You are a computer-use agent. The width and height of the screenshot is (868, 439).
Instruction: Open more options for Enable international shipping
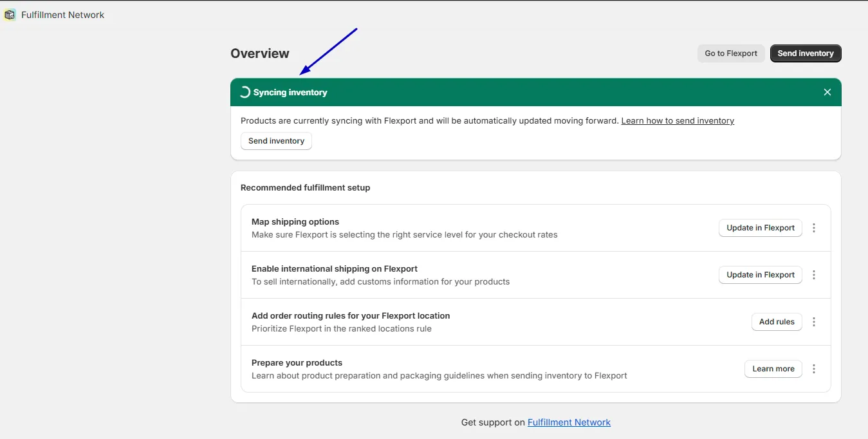coord(814,275)
